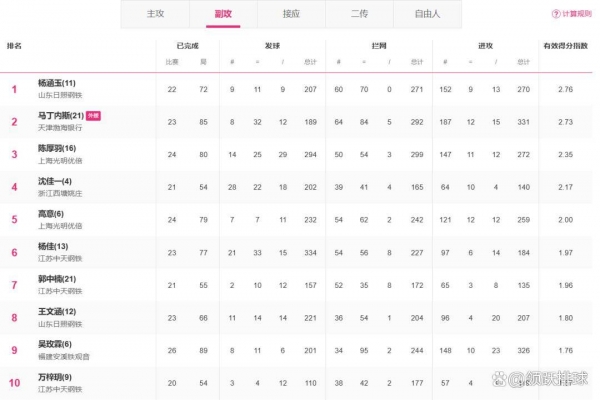Click the 进攻 column group header
600x400 pixels.
point(486,46)
